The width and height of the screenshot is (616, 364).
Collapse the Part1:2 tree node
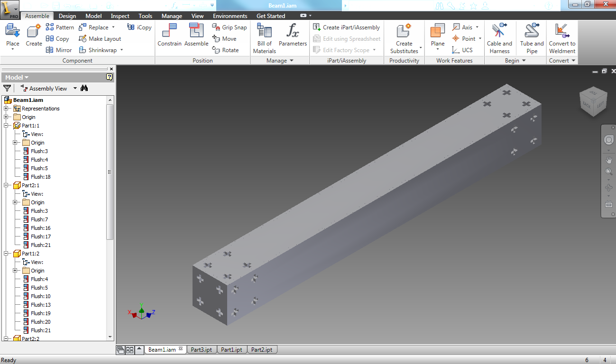tap(7, 254)
